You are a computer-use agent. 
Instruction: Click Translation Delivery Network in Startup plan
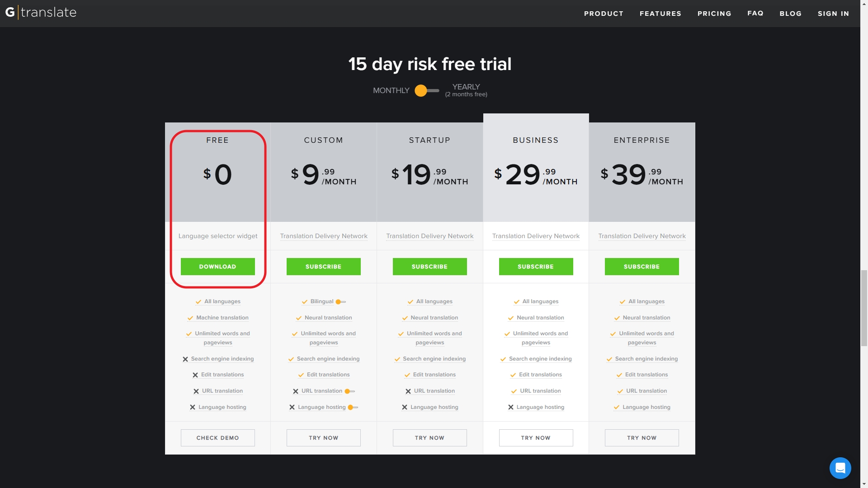pyautogui.click(x=430, y=236)
